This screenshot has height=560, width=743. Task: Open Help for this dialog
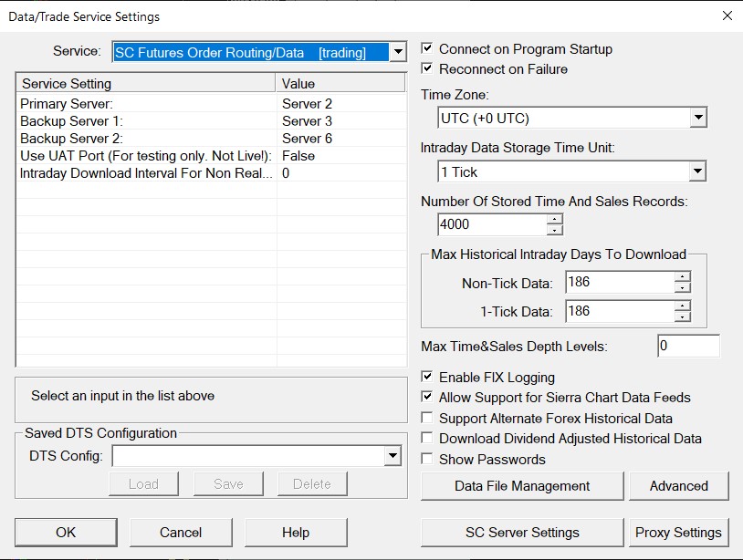tap(296, 533)
